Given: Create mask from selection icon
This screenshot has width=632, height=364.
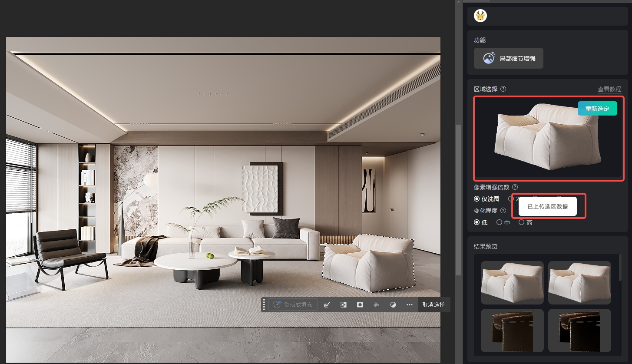Looking at the screenshot, I should click(360, 304).
